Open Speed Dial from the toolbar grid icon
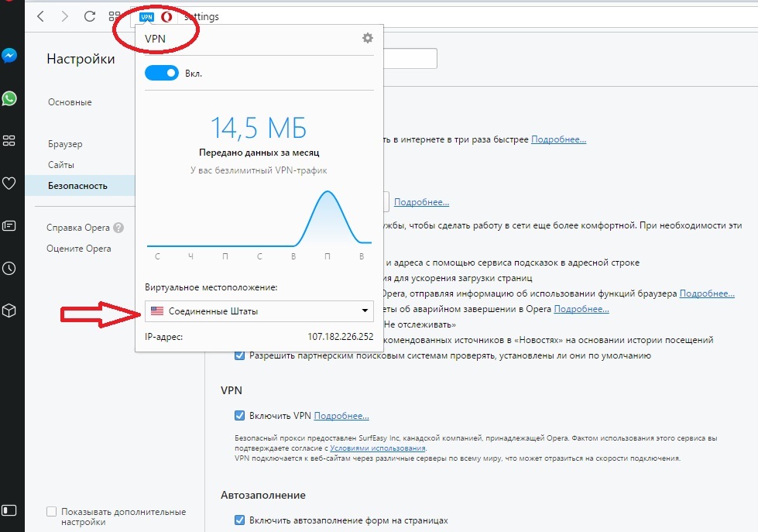 [114, 16]
